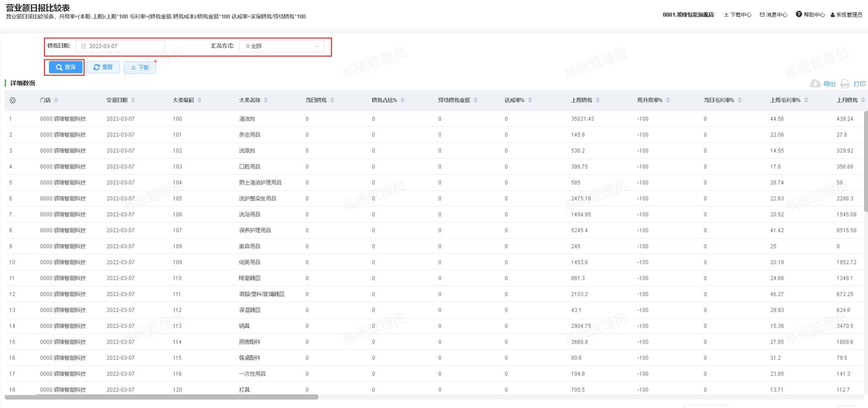
Task: Click store name 0001.领锋智能旗舰店 in header
Action: [688, 15]
